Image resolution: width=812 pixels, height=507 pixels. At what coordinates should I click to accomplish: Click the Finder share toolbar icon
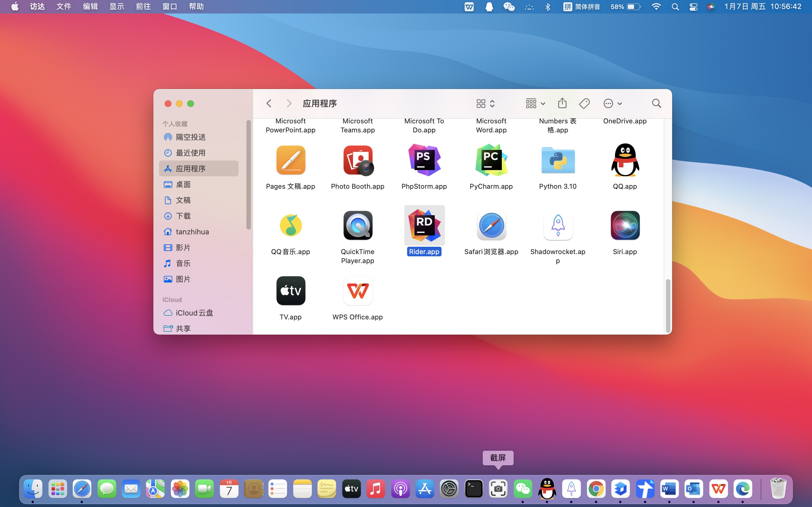(562, 103)
